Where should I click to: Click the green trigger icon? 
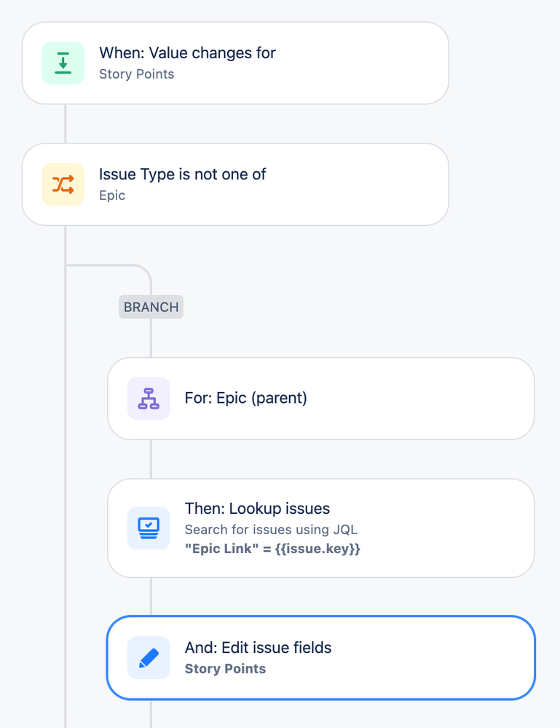coord(63,63)
